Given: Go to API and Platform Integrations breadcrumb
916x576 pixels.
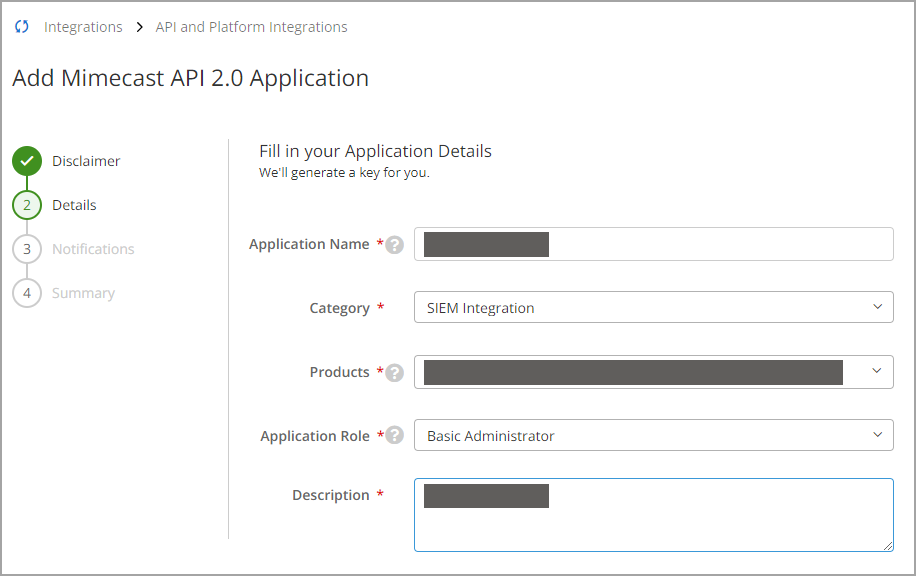Looking at the screenshot, I should tap(251, 27).
